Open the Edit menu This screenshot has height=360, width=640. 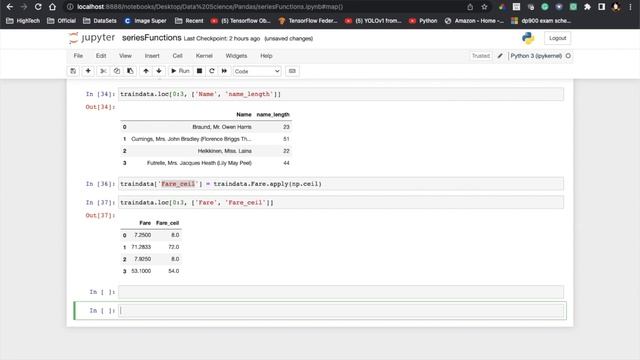101,56
